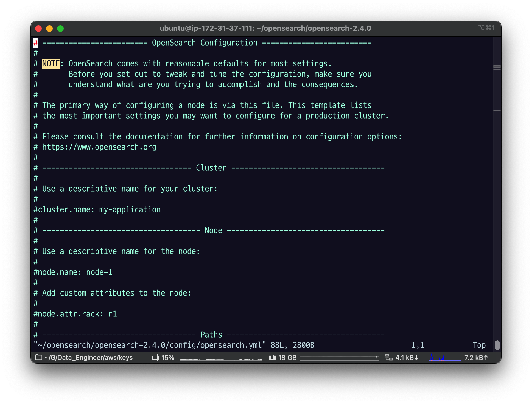
Task: Place cursor on #node.name: node-1 line
Action: point(73,272)
